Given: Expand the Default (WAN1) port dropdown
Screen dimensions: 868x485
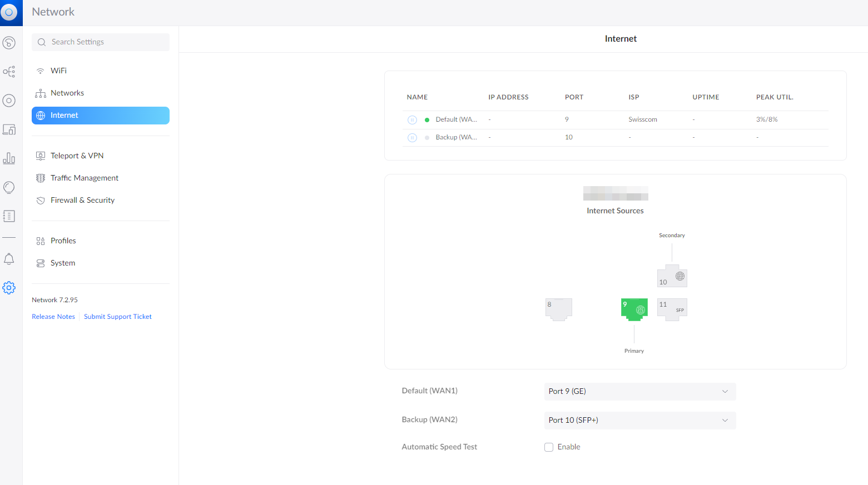Looking at the screenshot, I should click(x=639, y=392).
